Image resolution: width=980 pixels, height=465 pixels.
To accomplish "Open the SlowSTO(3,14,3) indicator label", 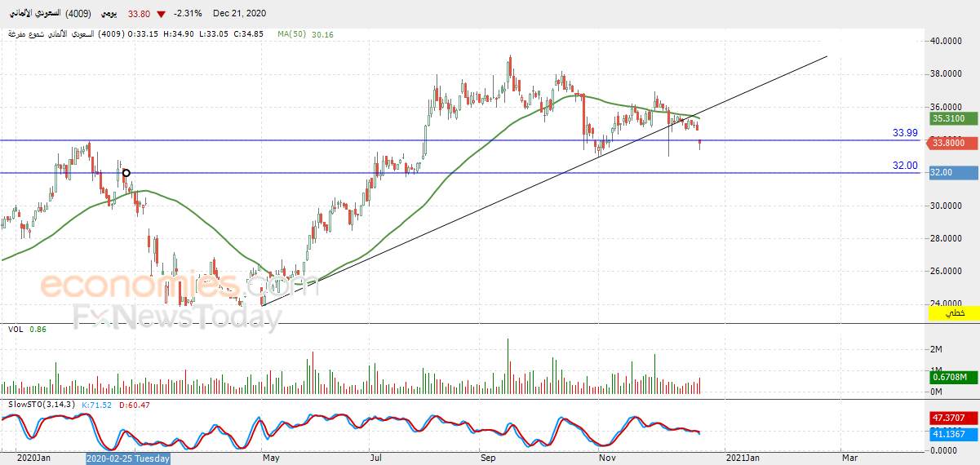I will 42,405.
